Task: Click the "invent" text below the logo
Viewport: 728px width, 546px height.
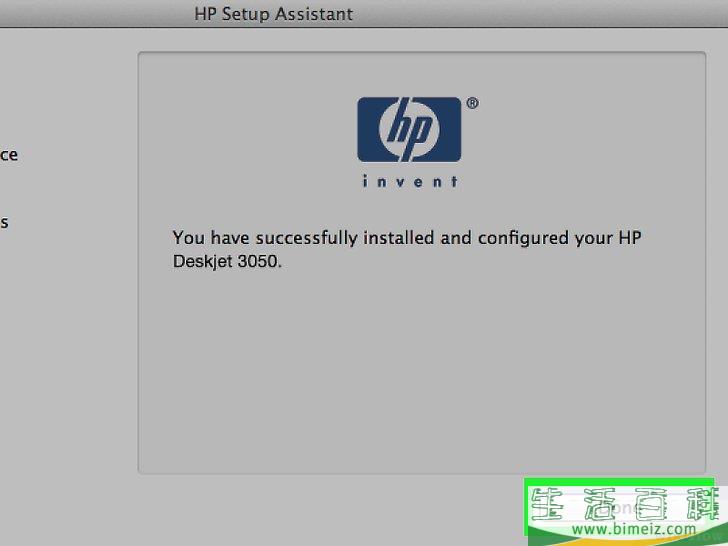Action: (410, 182)
